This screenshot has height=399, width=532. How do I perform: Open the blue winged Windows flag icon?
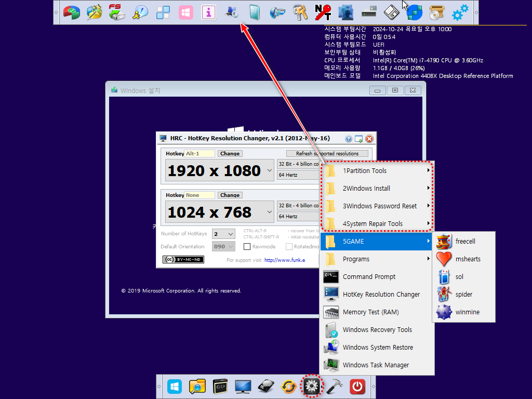point(277,12)
